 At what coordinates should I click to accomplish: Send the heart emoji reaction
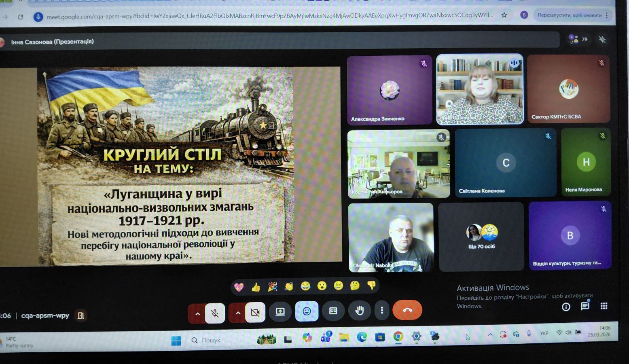(x=239, y=287)
